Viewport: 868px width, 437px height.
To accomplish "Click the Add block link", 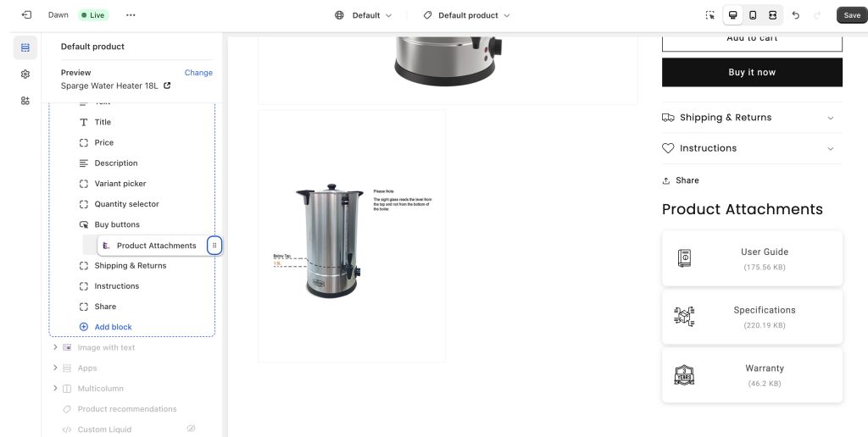I will (x=113, y=327).
